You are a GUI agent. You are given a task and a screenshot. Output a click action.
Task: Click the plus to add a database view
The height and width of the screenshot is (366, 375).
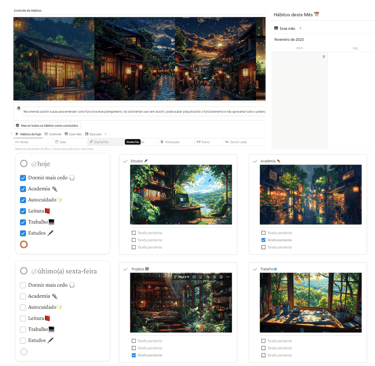[x=106, y=134]
